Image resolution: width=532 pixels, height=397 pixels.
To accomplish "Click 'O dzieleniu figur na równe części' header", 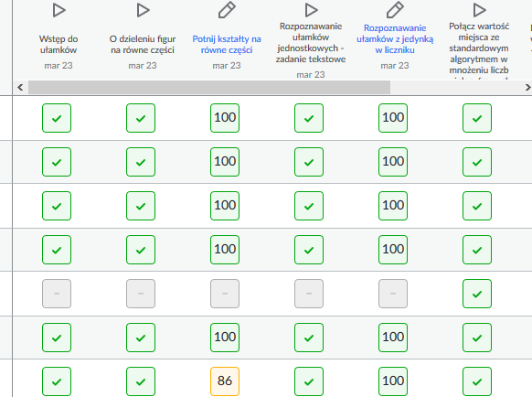I will point(143,45).
